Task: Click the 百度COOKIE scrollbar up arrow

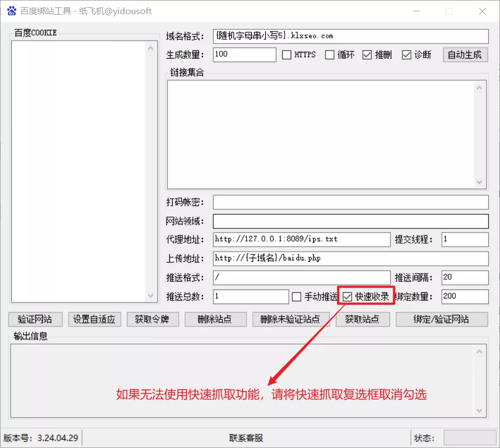Action: (151, 49)
